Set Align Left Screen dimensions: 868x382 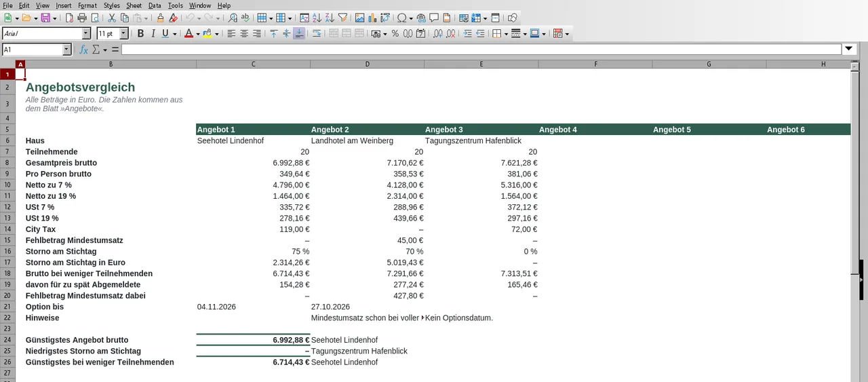[231, 33]
